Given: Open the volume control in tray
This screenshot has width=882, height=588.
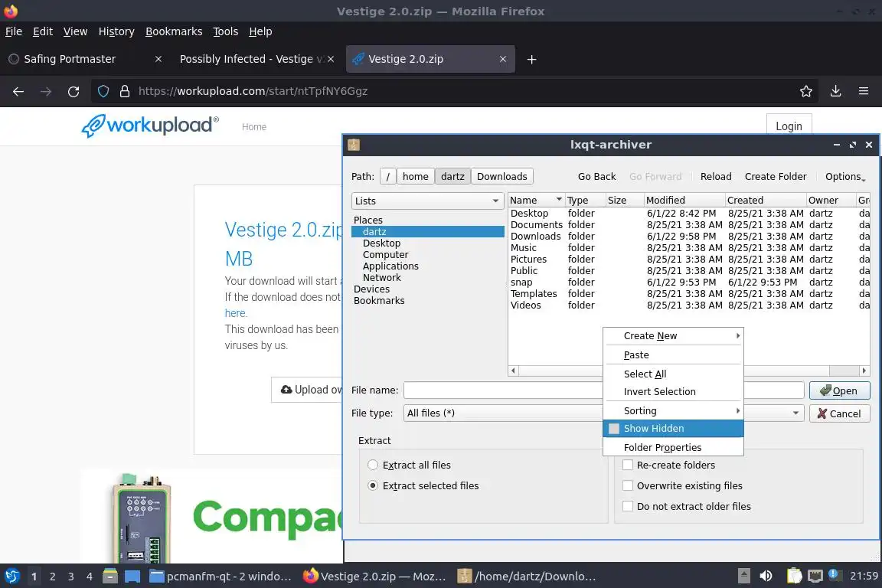Looking at the screenshot, I should [x=766, y=576].
